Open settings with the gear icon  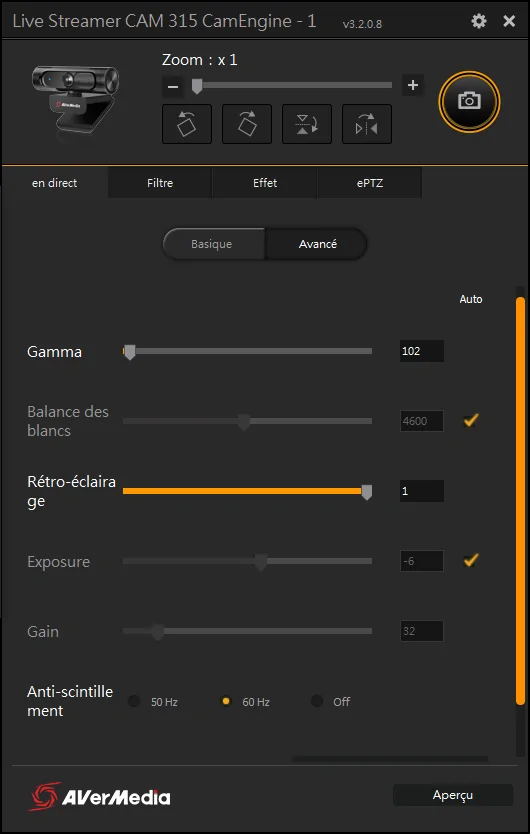[479, 21]
